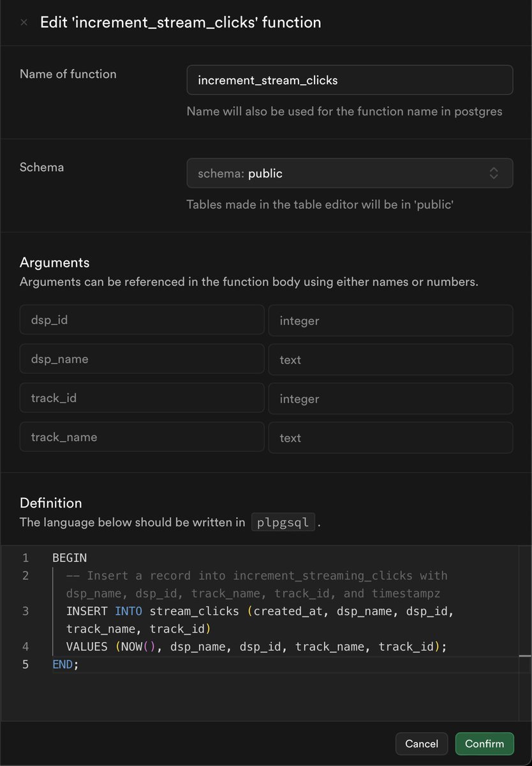
Task: Confirm the function changes
Action: click(x=484, y=744)
